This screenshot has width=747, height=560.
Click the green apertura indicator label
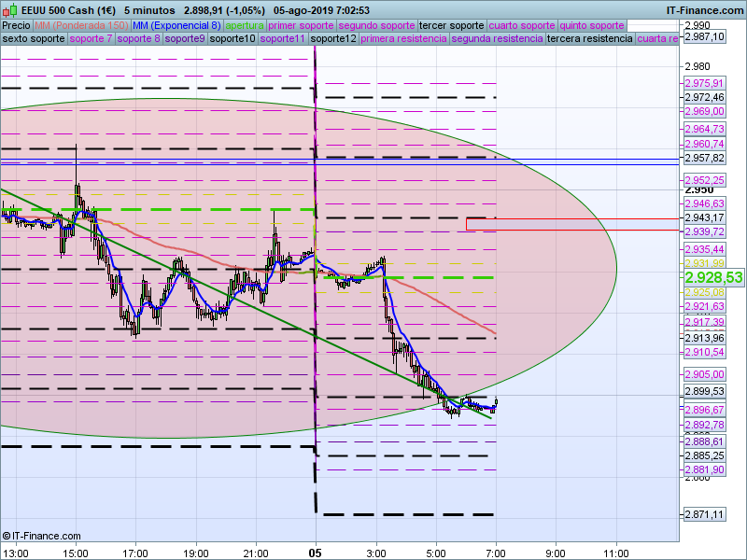244,25
